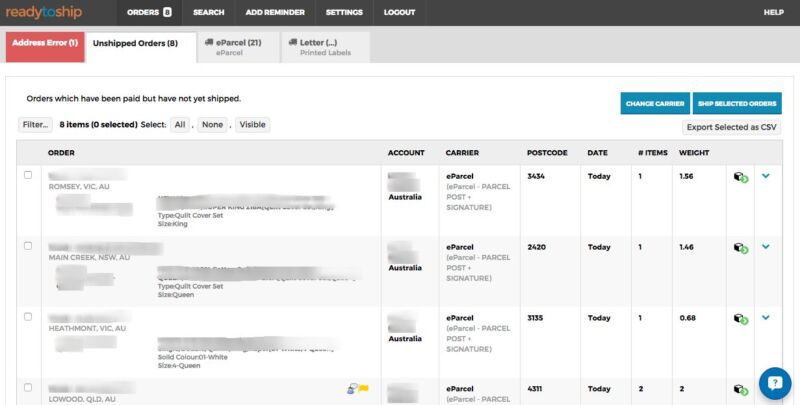
Task: Go to Settings in the navigation bar
Action: [344, 12]
